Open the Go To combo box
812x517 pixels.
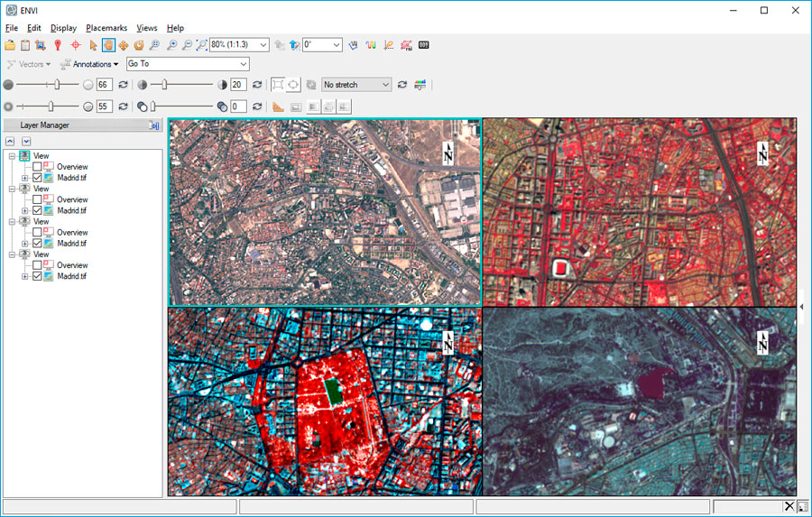tap(188, 64)
